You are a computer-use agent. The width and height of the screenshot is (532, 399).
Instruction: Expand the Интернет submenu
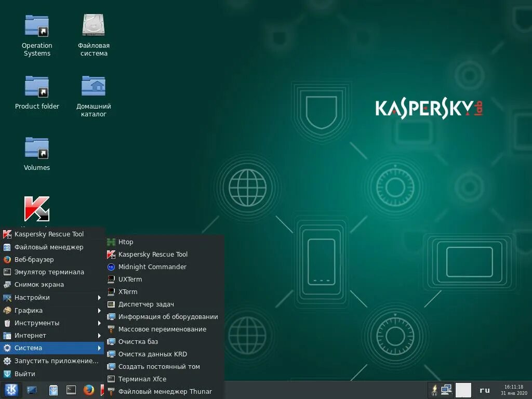(x=52, y=336)
